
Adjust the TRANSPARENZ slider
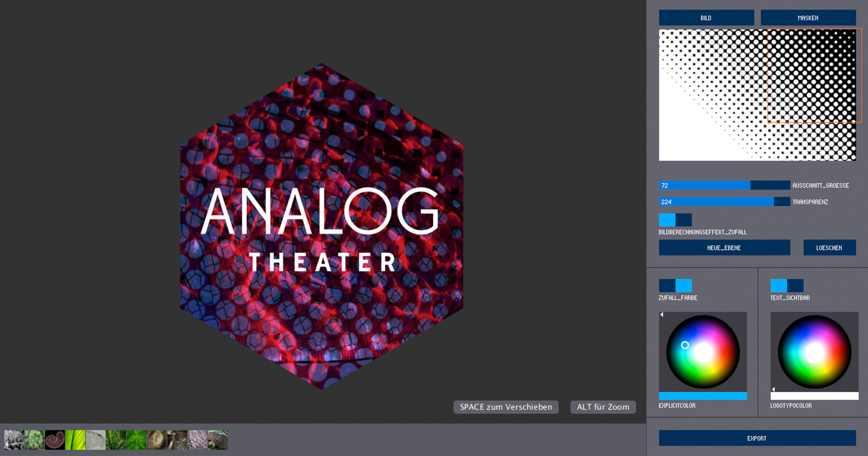(x=724, y=202)
